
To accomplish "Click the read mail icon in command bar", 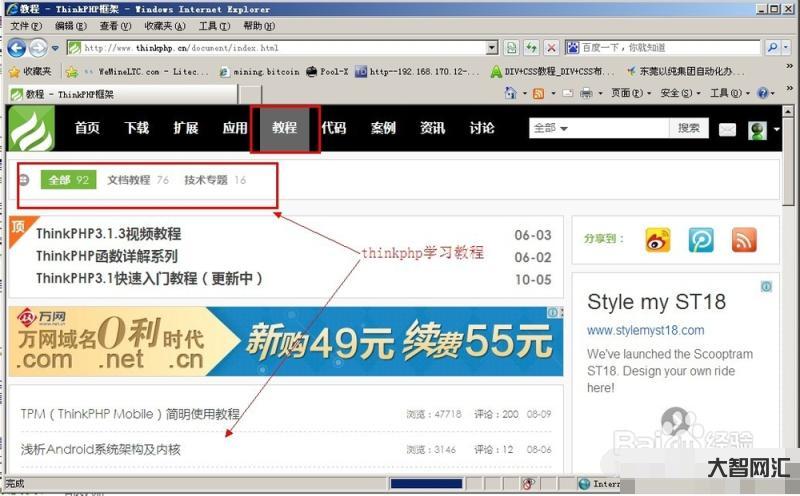I will coord(567,93).
